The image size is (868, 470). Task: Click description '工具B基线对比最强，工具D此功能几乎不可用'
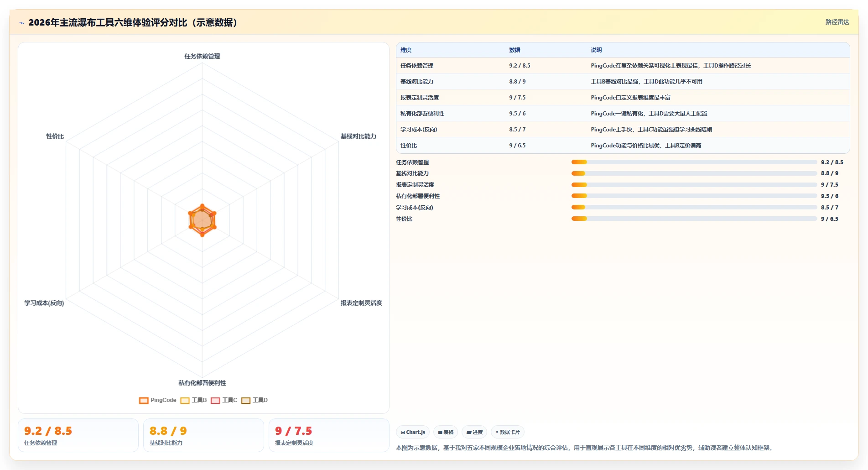coord(646,82)
